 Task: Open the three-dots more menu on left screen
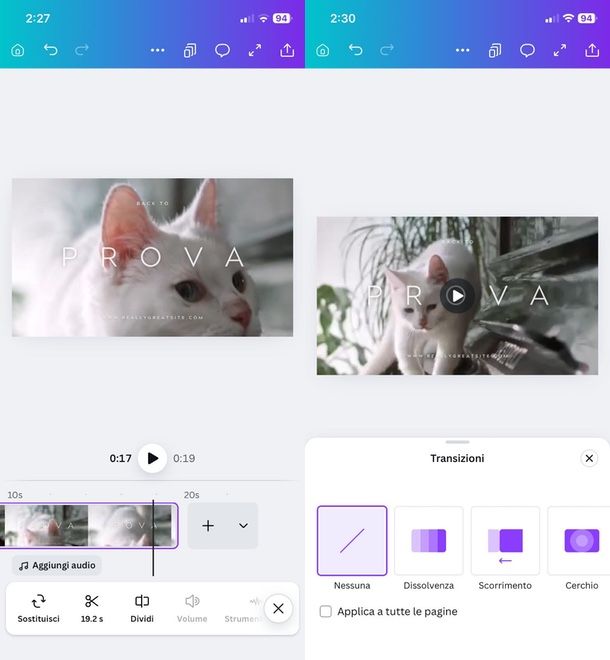pyautogui.click(x=157, y=50)
